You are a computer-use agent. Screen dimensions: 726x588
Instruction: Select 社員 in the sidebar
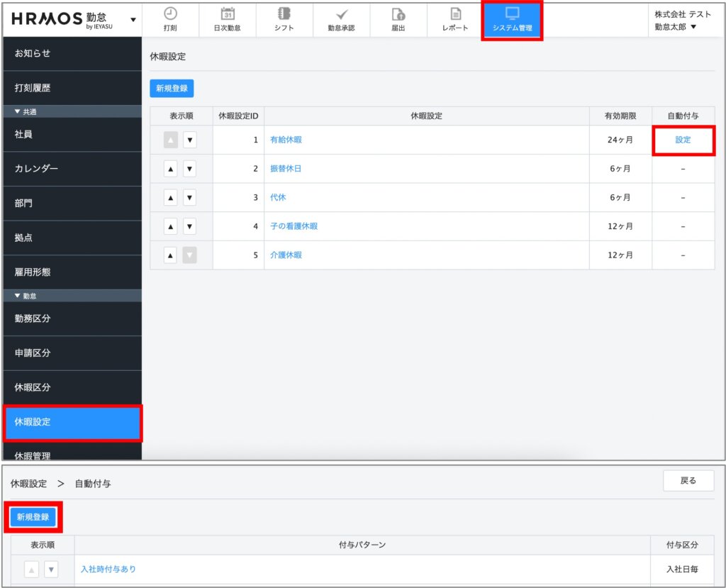(x=72, y=134)
